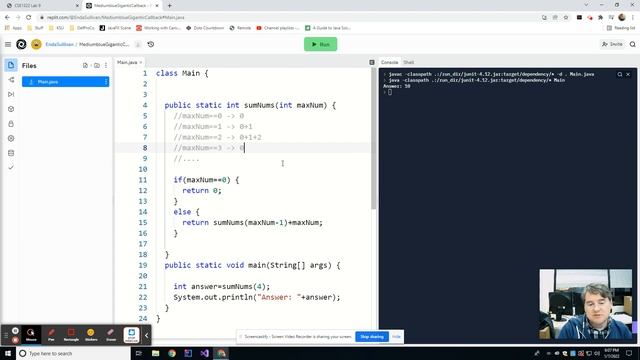Switch to the Console tab
The height and width of the screenshot is (360, 640).
pos(389,62)
